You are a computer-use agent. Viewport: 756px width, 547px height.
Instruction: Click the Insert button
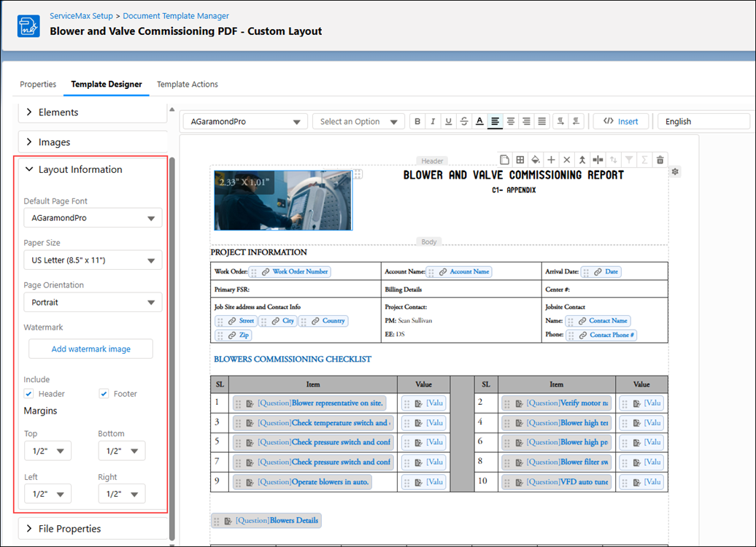click(620, 122)
